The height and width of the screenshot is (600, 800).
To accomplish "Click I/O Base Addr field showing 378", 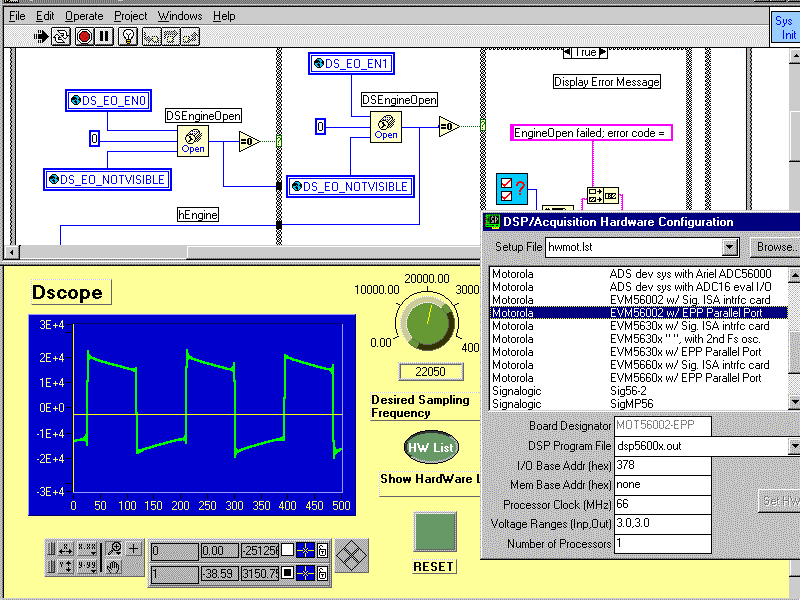I will point(663,466).
